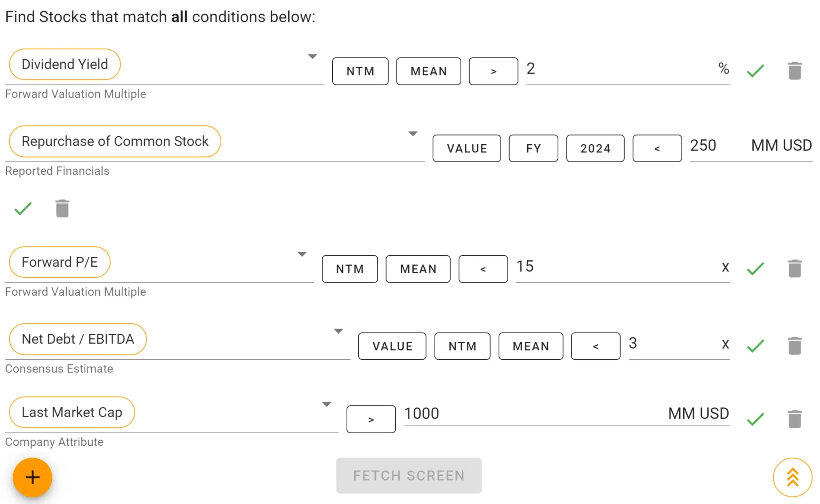Delete the Repurchase of Common Stock condition

62,209
